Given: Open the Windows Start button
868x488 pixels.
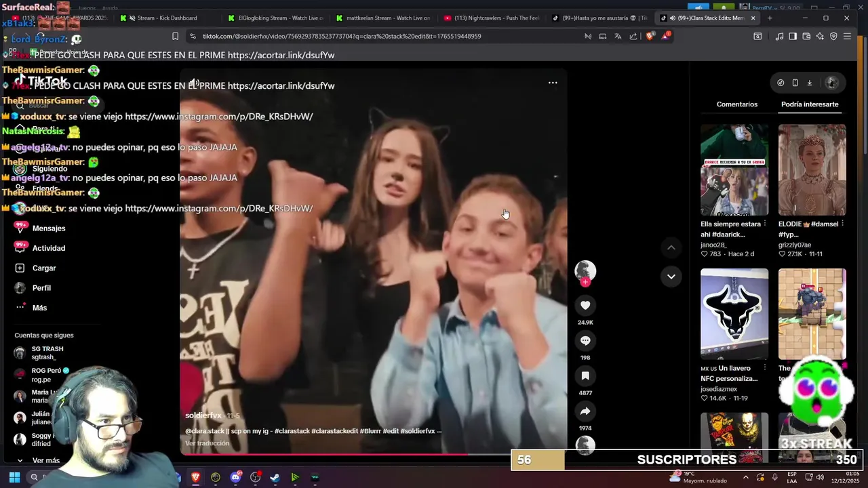Looking at the screenshot, I should pyautogui.click(x=14, y=477).
